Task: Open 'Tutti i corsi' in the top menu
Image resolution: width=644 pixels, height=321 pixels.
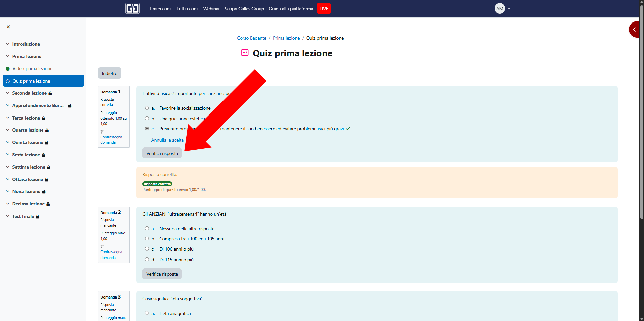Action: pyautogui.click(x=187, y=9)
